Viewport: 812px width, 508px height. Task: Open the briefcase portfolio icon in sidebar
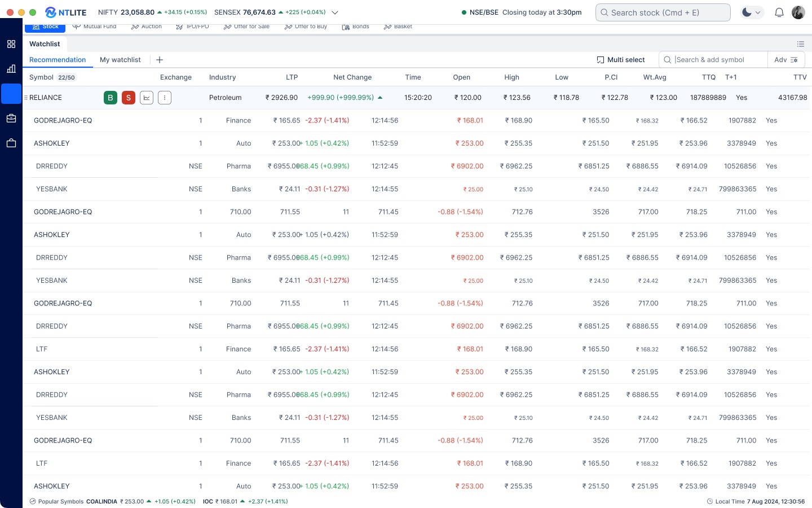tap(11, 119)
